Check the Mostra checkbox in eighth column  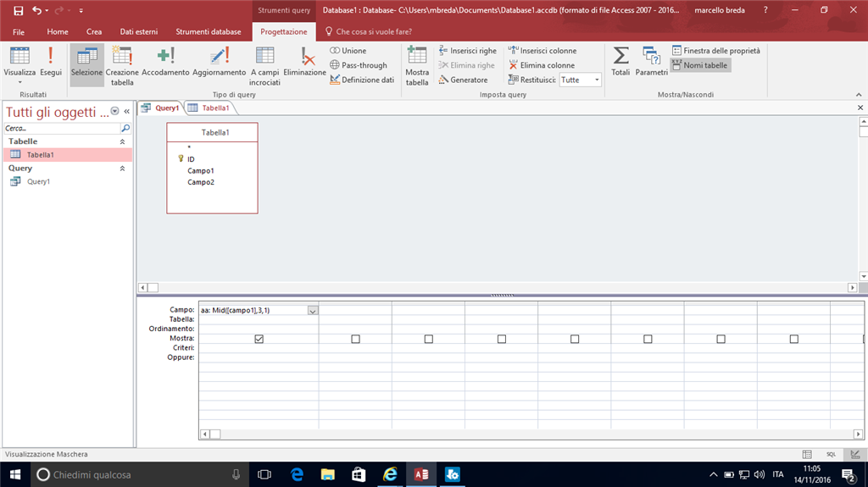(x=793, y=339)
